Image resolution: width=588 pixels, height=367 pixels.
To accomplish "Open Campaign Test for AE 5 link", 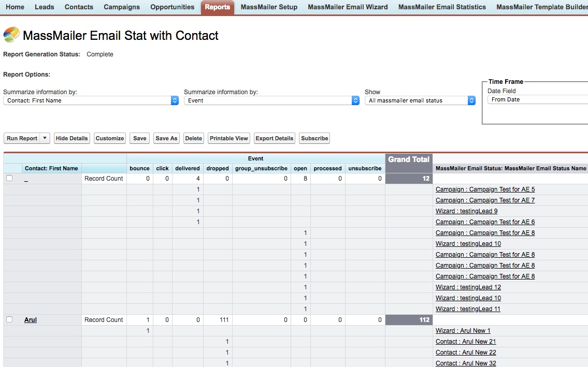I will point(485,189).
